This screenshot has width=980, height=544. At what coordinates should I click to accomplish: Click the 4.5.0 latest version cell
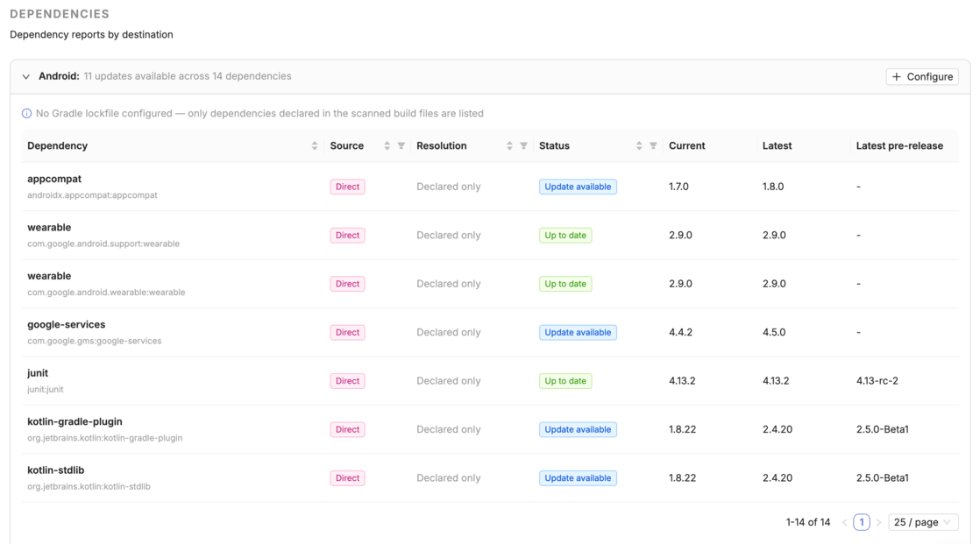point(774,332)
